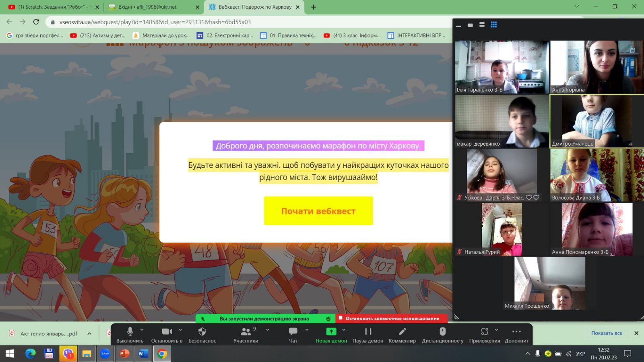Open the Zoom Apps icon
The height and width of the screenshot is (362, 644).
[484, 331]
